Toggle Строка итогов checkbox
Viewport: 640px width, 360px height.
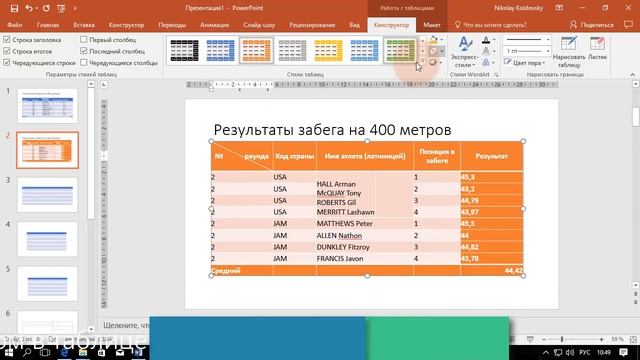[7, 51]
